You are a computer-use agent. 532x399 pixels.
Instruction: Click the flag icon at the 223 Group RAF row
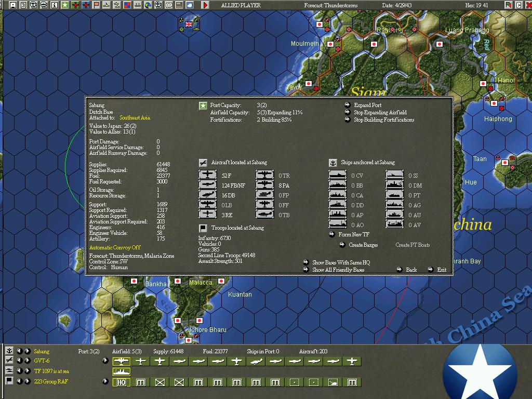[x=9, y=381]
